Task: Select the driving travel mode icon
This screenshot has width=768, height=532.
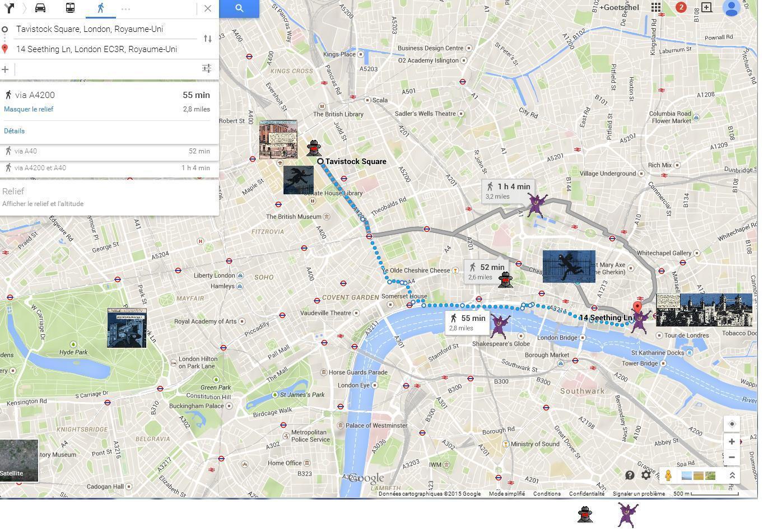Action: (x=40, y=8)
